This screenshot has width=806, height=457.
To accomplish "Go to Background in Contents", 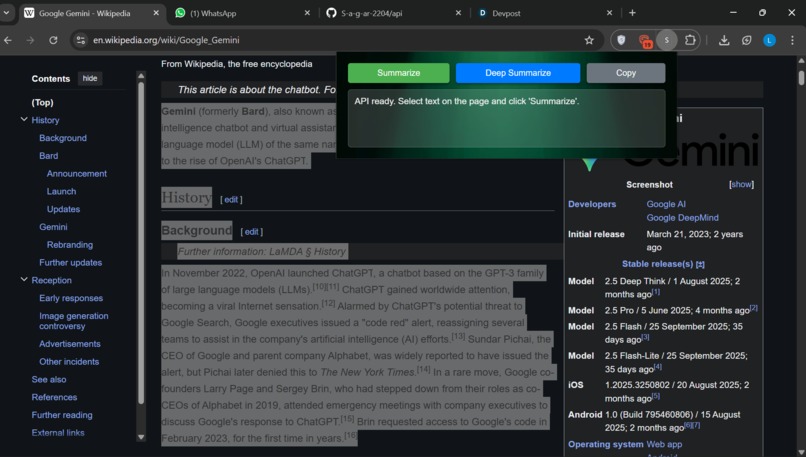I will click(63, 138).
